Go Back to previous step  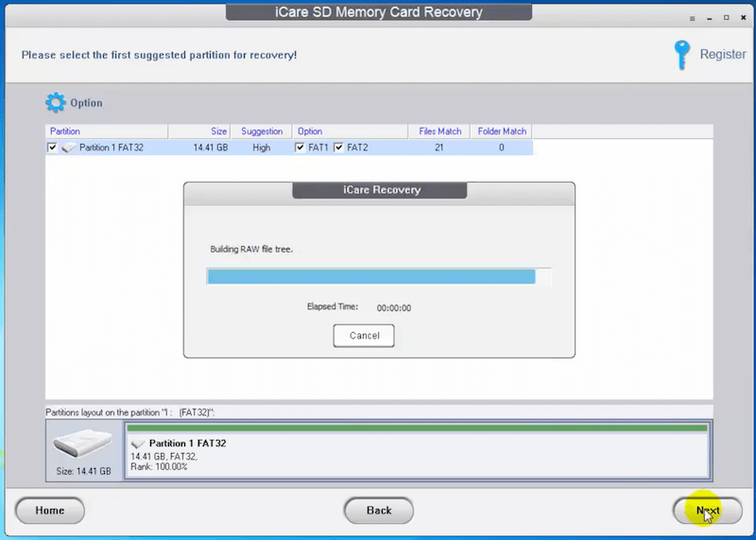point(379,511)
